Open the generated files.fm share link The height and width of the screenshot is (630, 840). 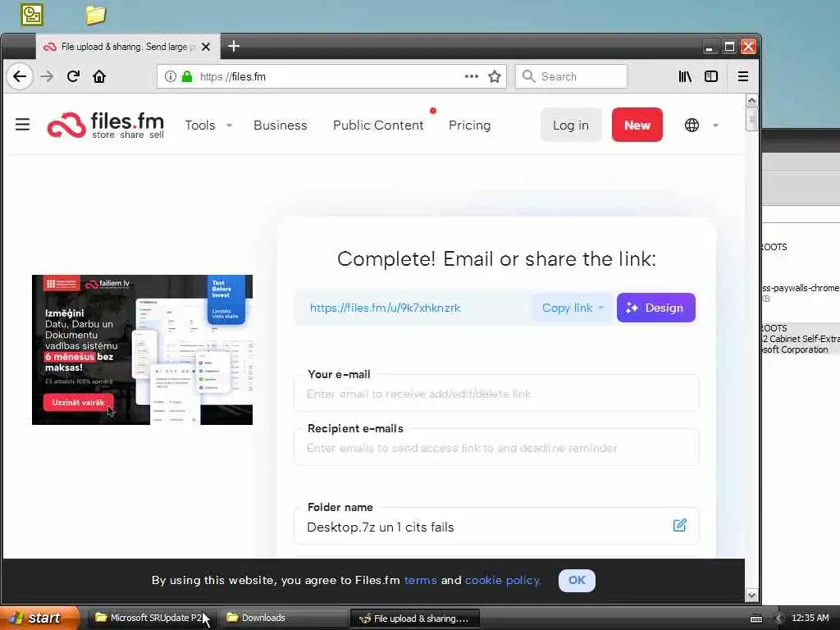386,308
